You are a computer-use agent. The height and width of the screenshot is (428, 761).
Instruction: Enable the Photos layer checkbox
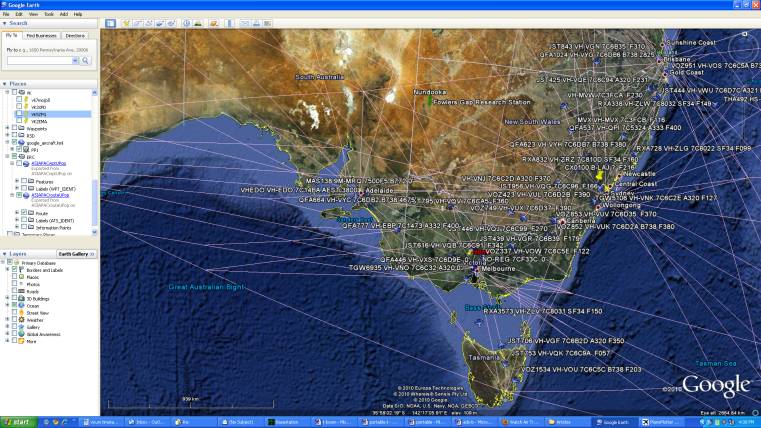pos(15,284)
